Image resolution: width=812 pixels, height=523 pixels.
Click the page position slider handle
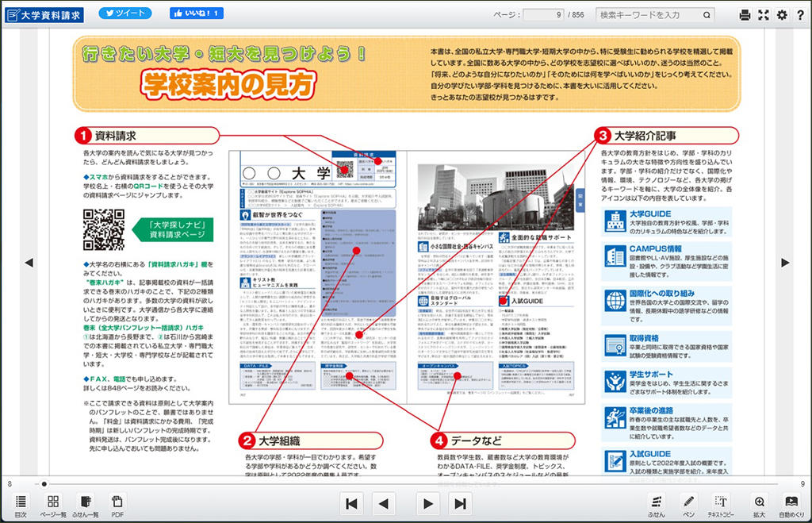[44, 483]
